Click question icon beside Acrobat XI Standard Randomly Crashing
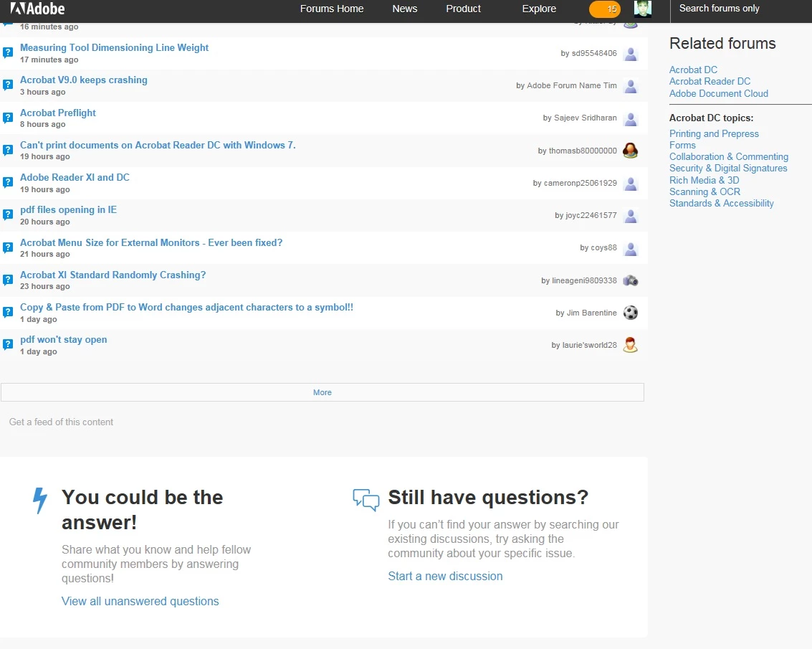Viewport: 812px width, 649px height. pyautogui.click(x=8, y=280)
